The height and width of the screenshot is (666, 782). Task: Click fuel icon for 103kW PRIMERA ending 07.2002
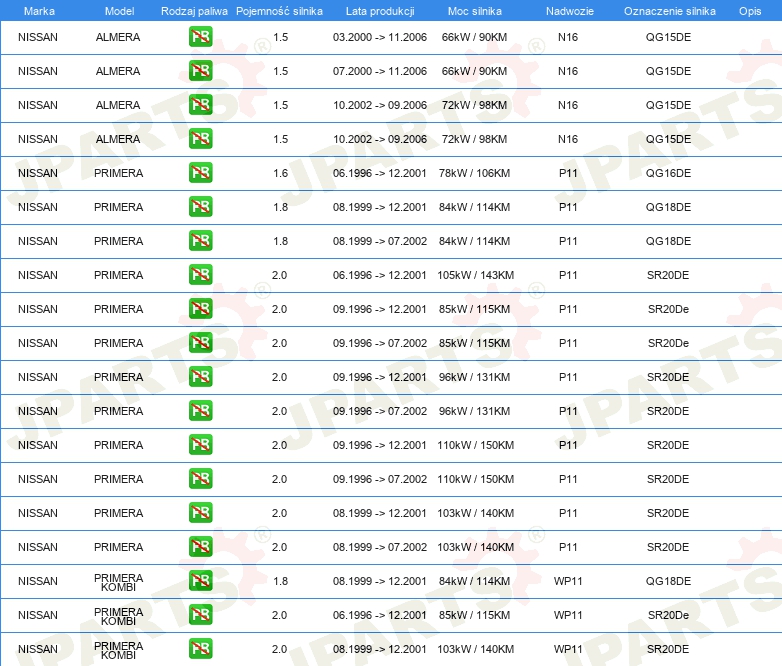point(200,546)
